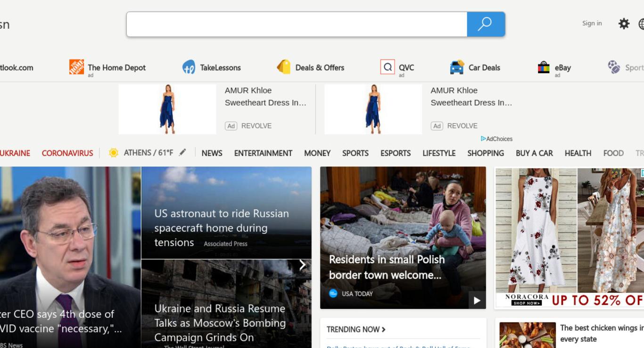Click in the web search field
The height and width of the screenshot is (348, 644).
tap(297, 24)
